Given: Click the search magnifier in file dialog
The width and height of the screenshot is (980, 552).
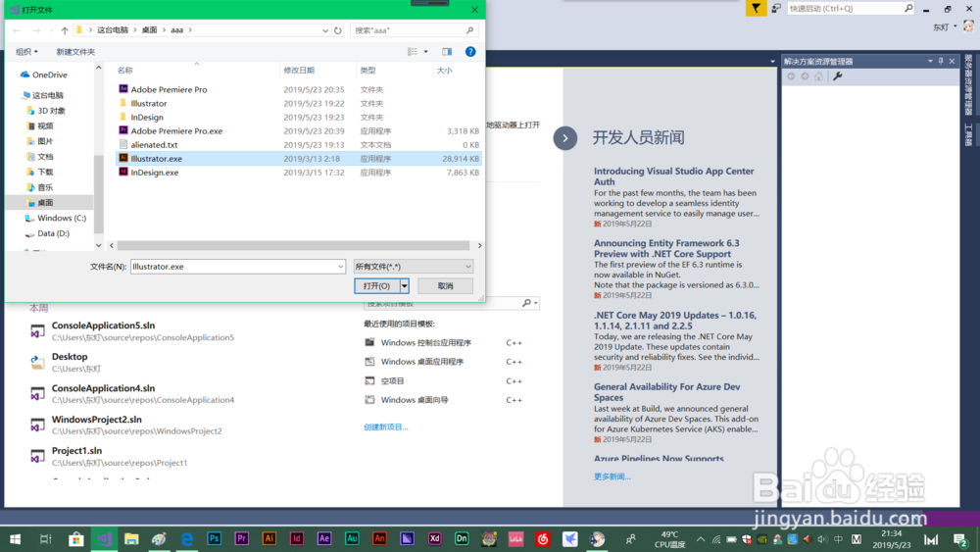Looking at the screenshot, I should click(470, 30).
